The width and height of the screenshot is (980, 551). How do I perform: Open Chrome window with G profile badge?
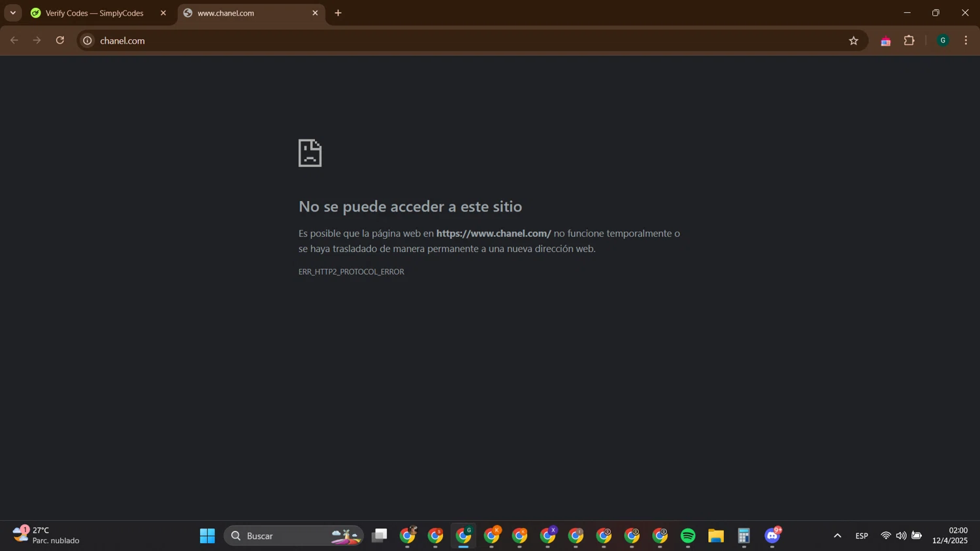click(x=464, y=536)
